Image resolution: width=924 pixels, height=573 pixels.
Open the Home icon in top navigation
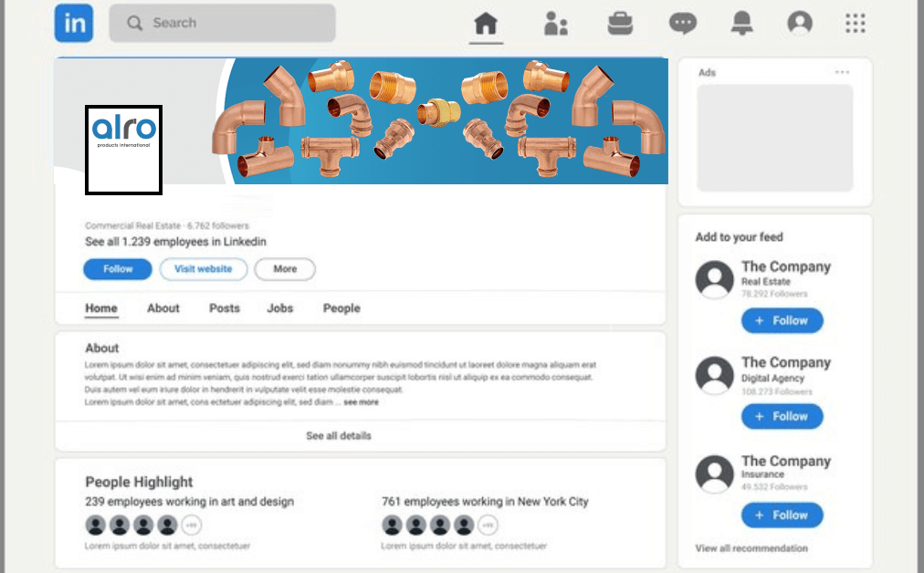tap(486, 24)
